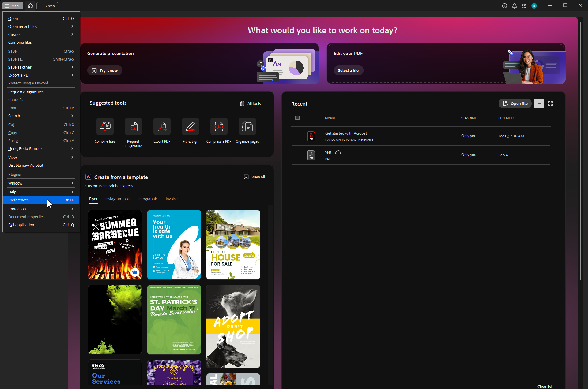588x389 pixels.
Task: Click the Clear list link
Action: 544,387
